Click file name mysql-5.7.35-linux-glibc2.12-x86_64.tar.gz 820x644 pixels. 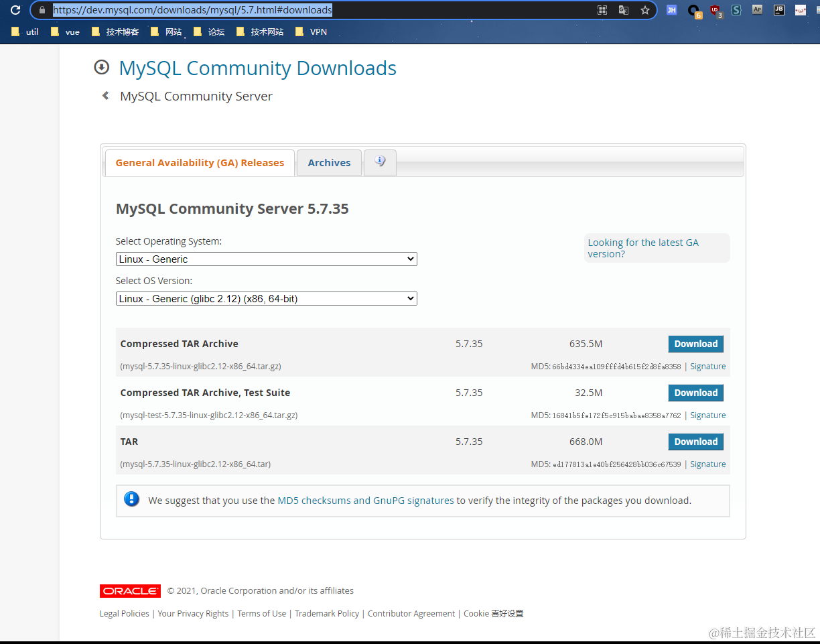point(201,367)
